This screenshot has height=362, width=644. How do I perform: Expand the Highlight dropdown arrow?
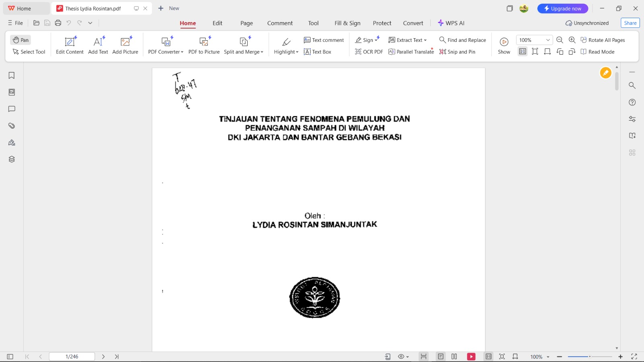297,52
